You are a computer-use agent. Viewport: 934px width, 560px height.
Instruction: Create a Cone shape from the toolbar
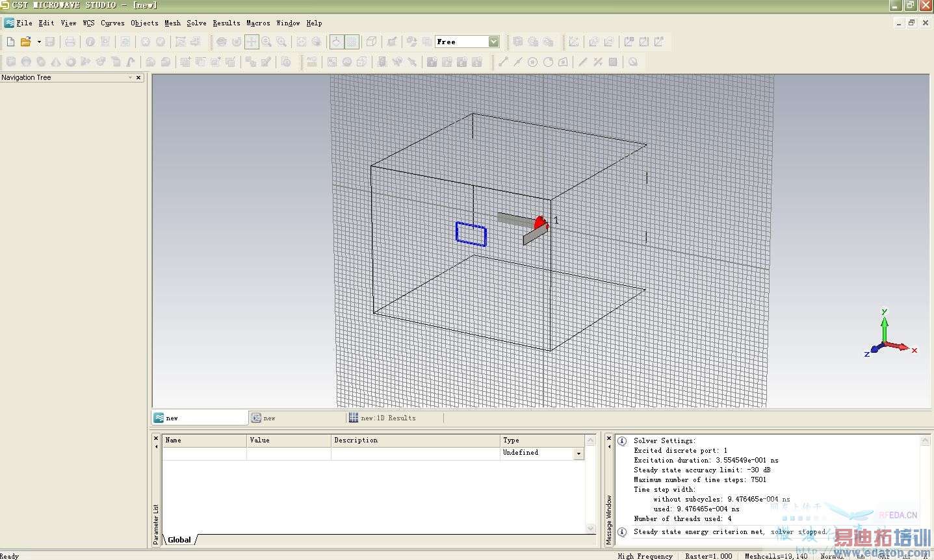click(56, 62)
